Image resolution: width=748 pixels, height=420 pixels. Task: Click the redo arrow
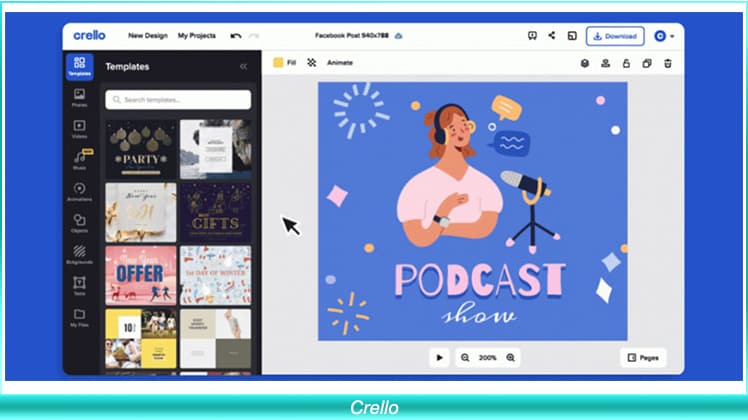click(x=254, y=36)
